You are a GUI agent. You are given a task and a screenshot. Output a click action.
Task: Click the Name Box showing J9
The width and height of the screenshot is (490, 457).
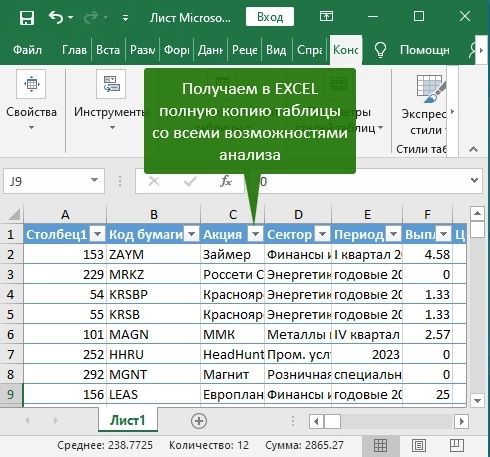pos(47,181)
